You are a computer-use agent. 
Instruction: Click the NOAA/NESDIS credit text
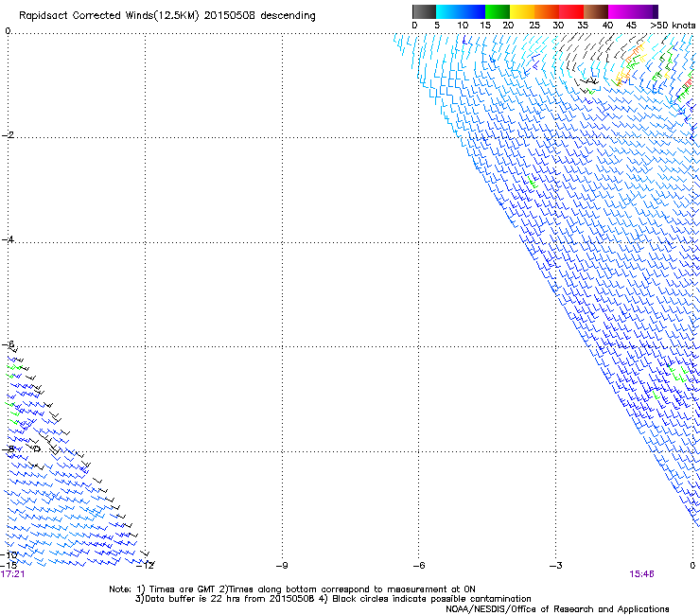(x=557, y=609)
